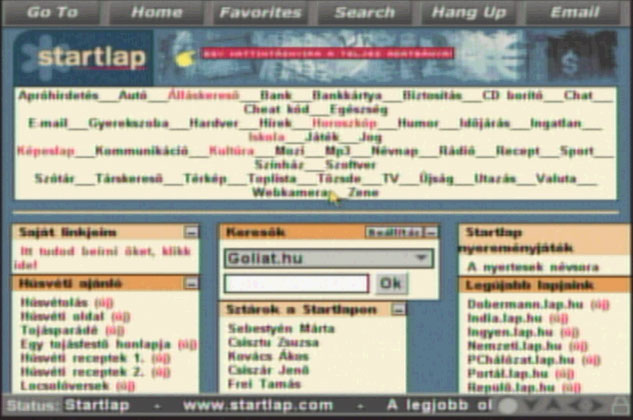Click the scroll-up arrow in status bar
This screenshot has height=420, width=633.
(553, 405)
